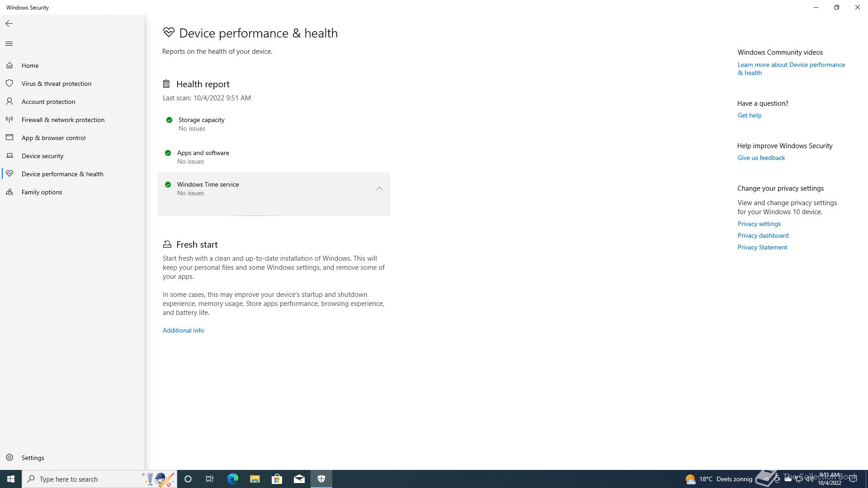
Task: Click the laptop icon for Device security
Action: tap(9, 156)
